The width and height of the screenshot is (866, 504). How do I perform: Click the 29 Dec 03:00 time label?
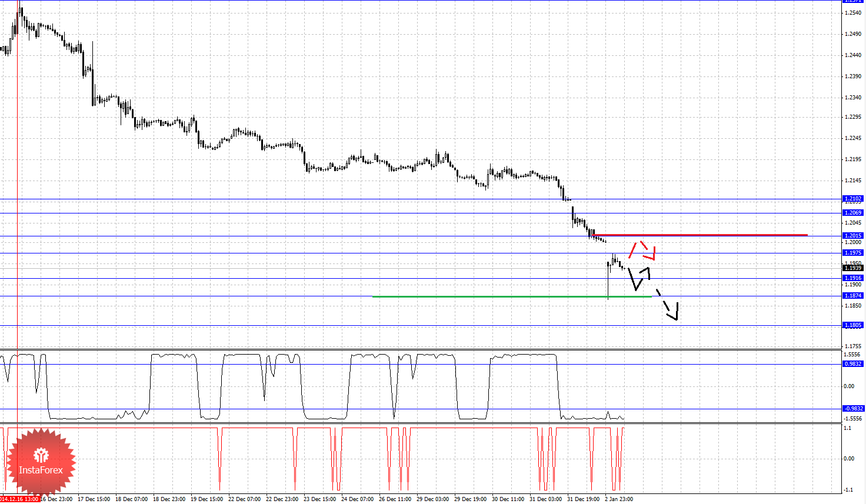(433, 499)
